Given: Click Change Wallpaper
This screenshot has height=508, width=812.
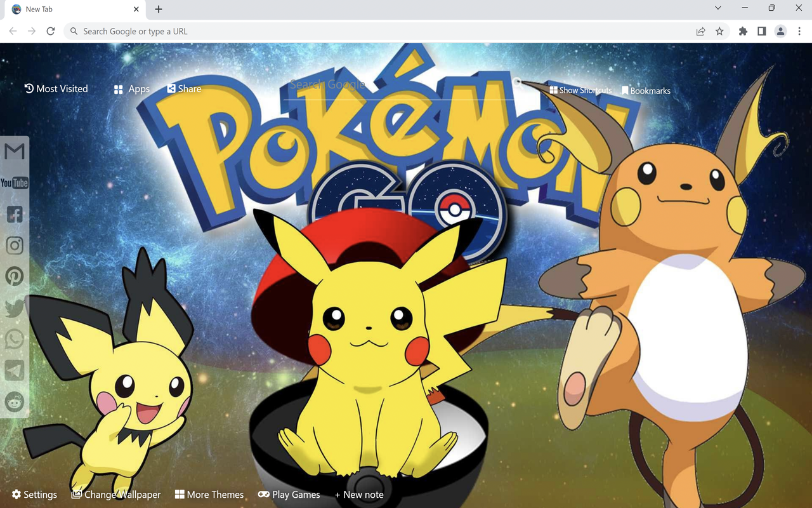Looking at the screenshot, I should (116, 495).
